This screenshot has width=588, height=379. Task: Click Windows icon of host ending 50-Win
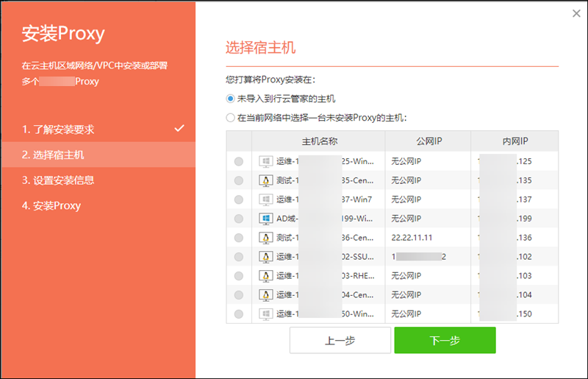click(265, 314)
